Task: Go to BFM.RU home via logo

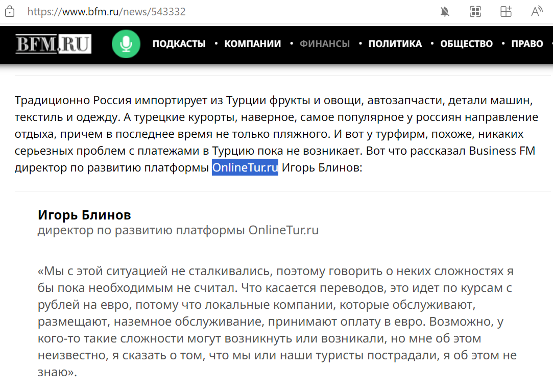Action: pyautogui.click(x=53, y=44)
